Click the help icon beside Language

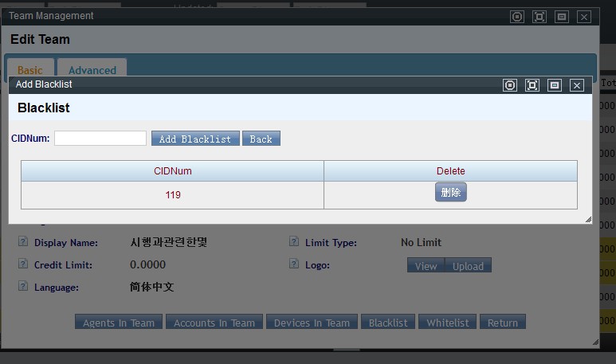coord(23,287)
